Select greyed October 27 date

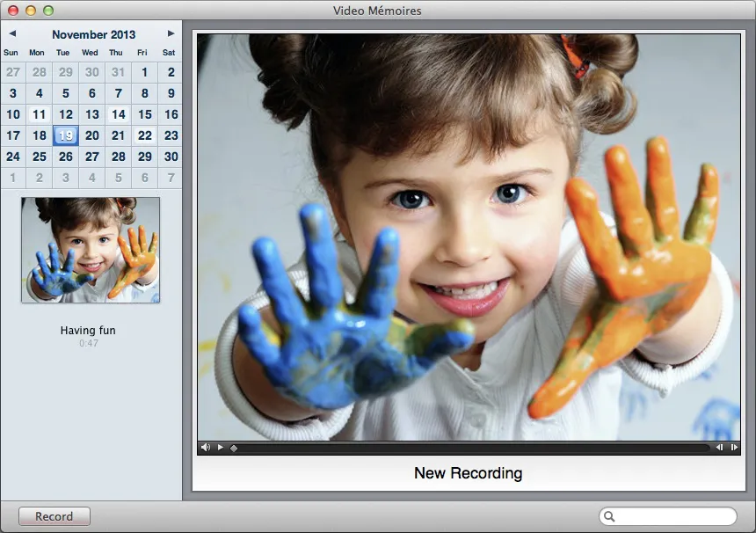coord(13,72)
